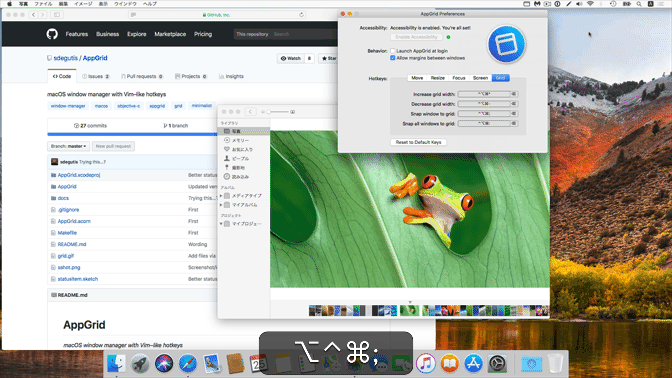
Task: Open the ウインドウ menu in the menu bar
Action: [125, 4]
